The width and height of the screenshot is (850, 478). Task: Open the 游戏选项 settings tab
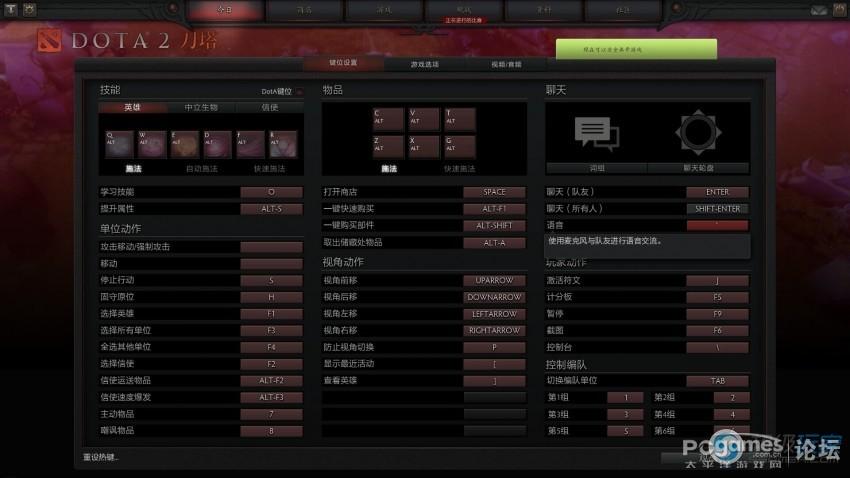coord(424,64)
